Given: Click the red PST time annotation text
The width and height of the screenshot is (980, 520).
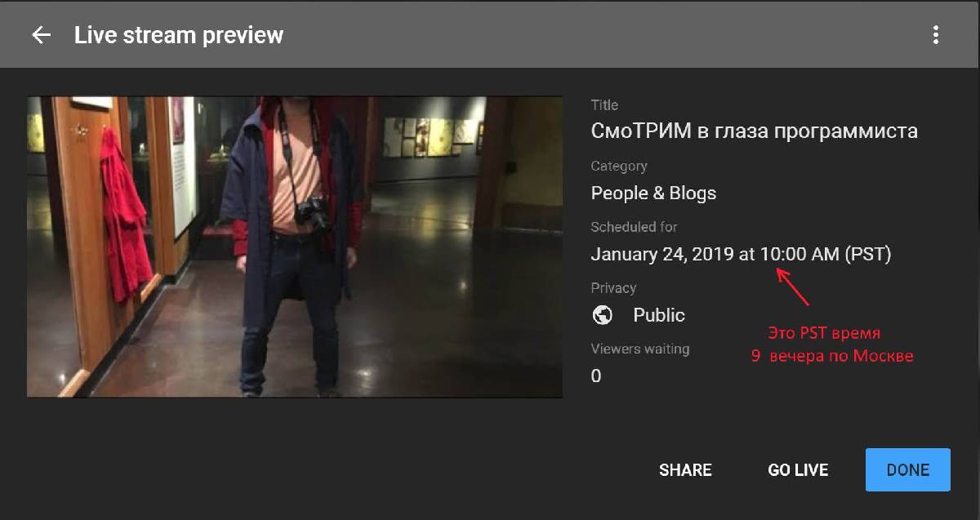Looking at the screenshot, I should pyautogui.click(x=832, y=344).
